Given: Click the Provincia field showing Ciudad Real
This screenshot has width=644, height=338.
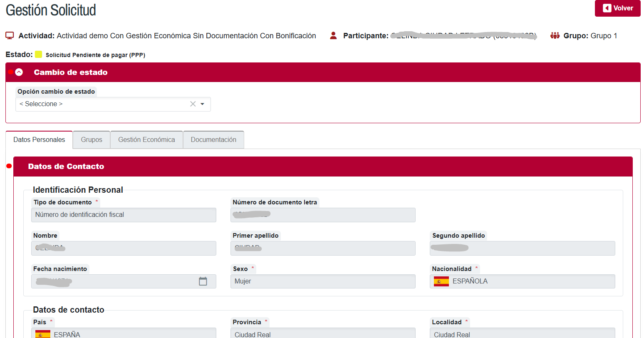Looking at the screenshot, I should 323,333.
